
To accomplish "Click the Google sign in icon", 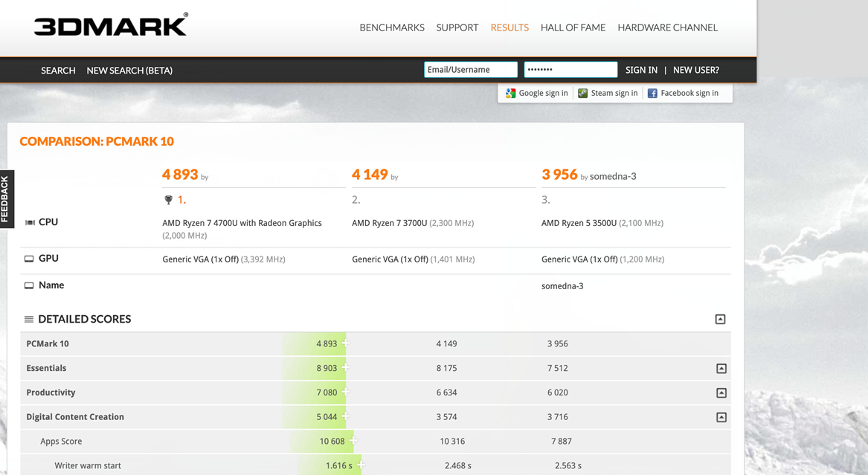I will point(510,94).
